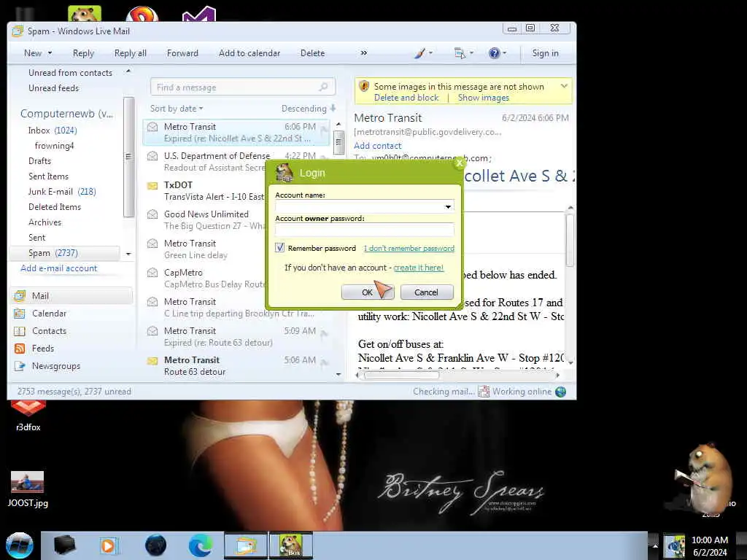
Task: Open Microsoft Edge from the taskbar
Action: 200,545
